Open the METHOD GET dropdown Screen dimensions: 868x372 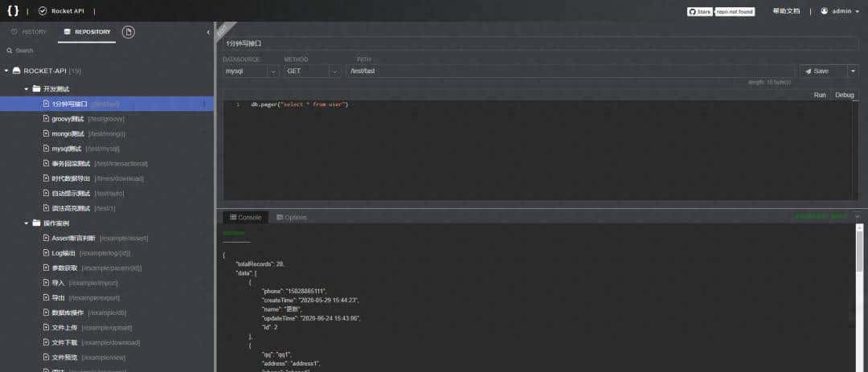[334, 71]
